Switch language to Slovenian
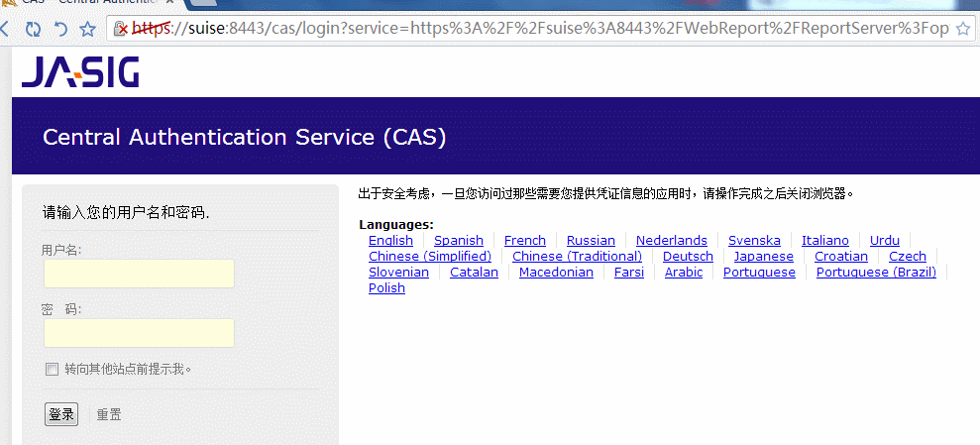 [x=398, y=273]
